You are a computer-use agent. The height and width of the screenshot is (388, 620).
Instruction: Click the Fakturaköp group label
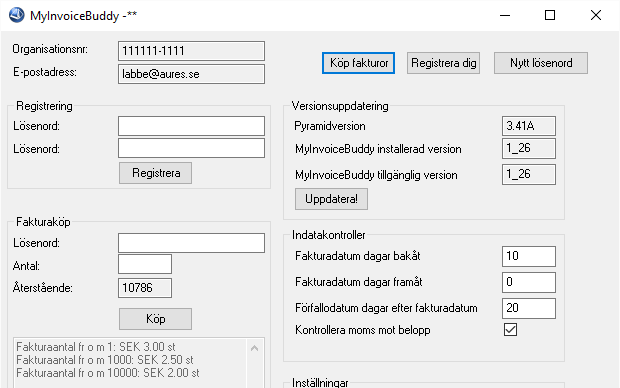(x=43, y=222)
